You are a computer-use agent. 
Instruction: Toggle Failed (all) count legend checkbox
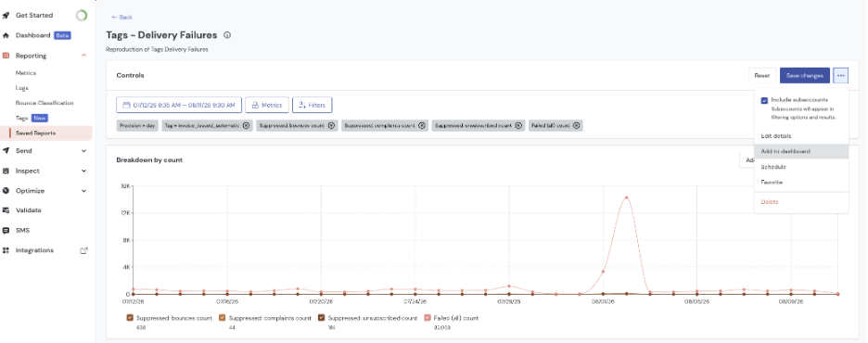pos(428,318)
